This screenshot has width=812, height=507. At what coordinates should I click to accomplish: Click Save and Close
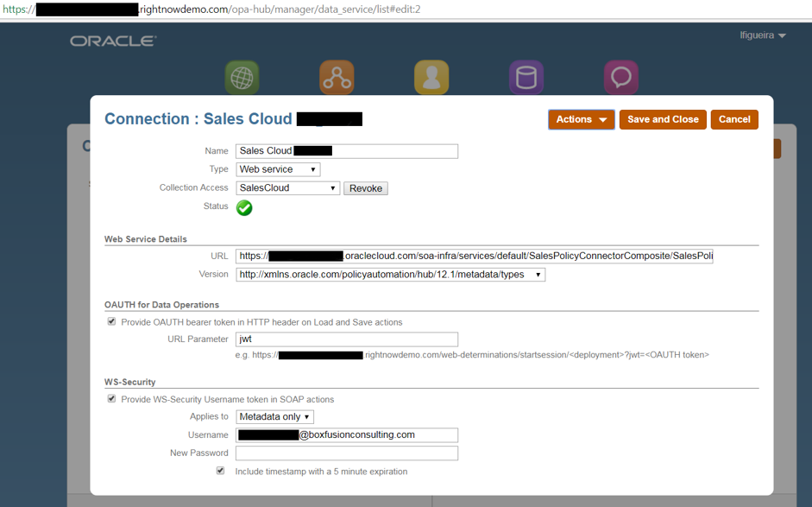[663, 119]
